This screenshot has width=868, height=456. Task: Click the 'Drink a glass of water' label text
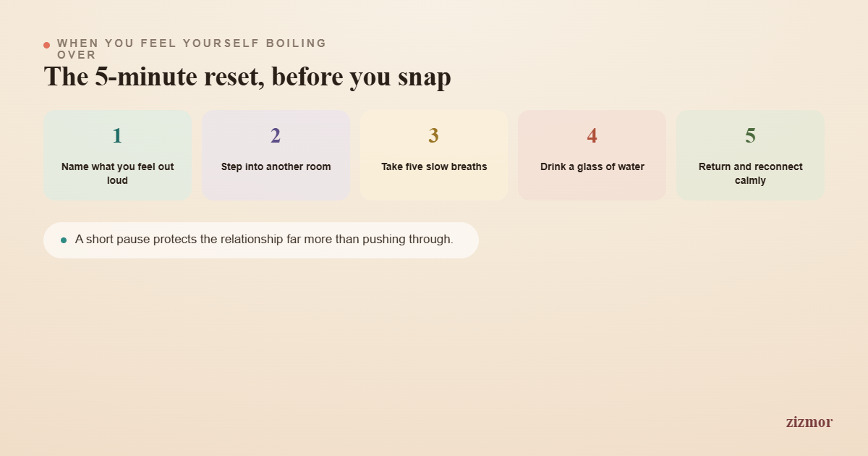point(592,167)
